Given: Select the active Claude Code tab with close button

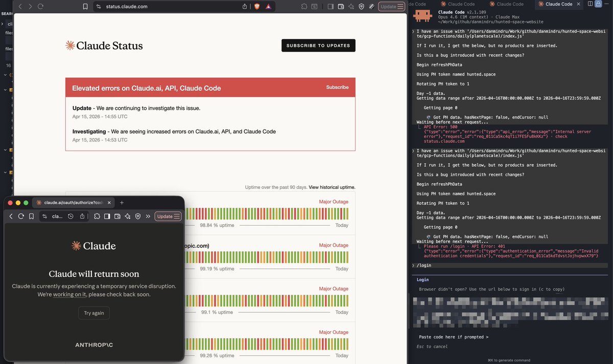Looking at the screenshot, I should click(559, 4).
